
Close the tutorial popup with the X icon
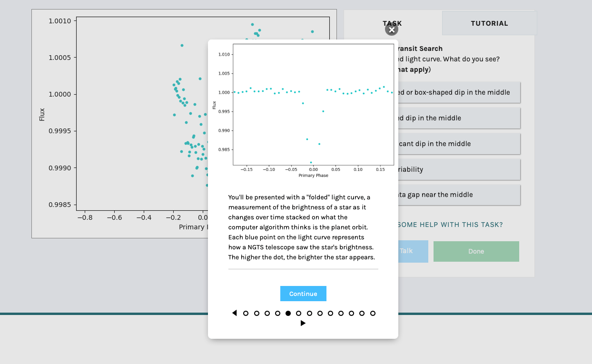pyautogui.click(x=392, y=30)
